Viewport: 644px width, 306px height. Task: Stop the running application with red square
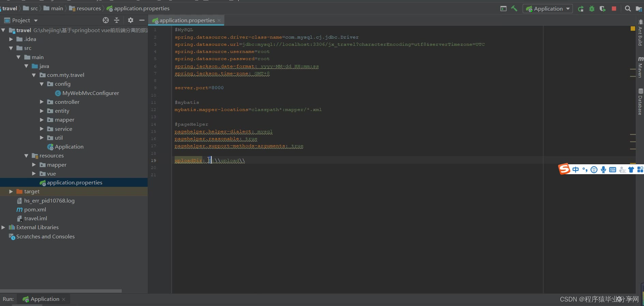pyautogui.click(x=614, y=9)
